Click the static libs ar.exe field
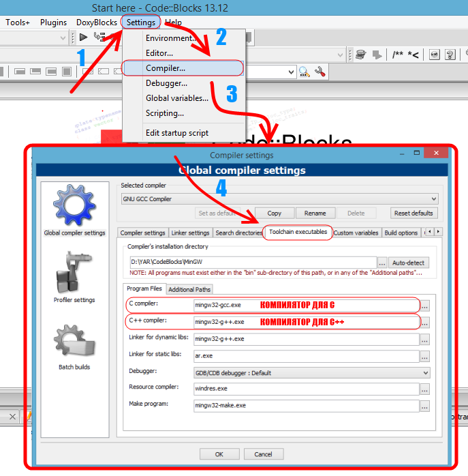 point(307,356)
